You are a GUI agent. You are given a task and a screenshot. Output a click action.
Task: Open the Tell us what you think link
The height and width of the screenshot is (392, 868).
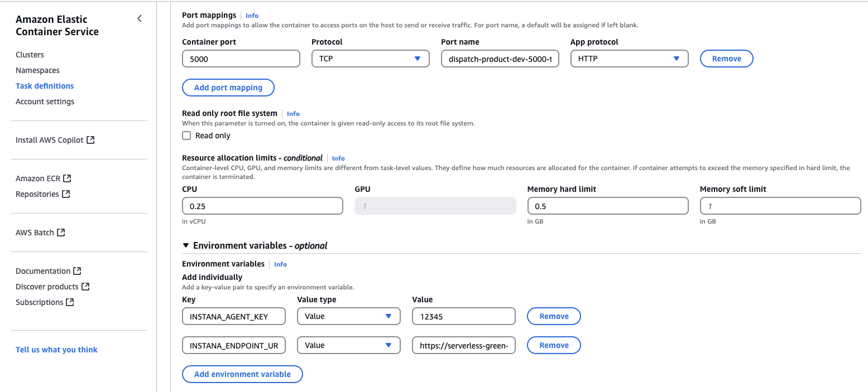[x=56, y=350]
